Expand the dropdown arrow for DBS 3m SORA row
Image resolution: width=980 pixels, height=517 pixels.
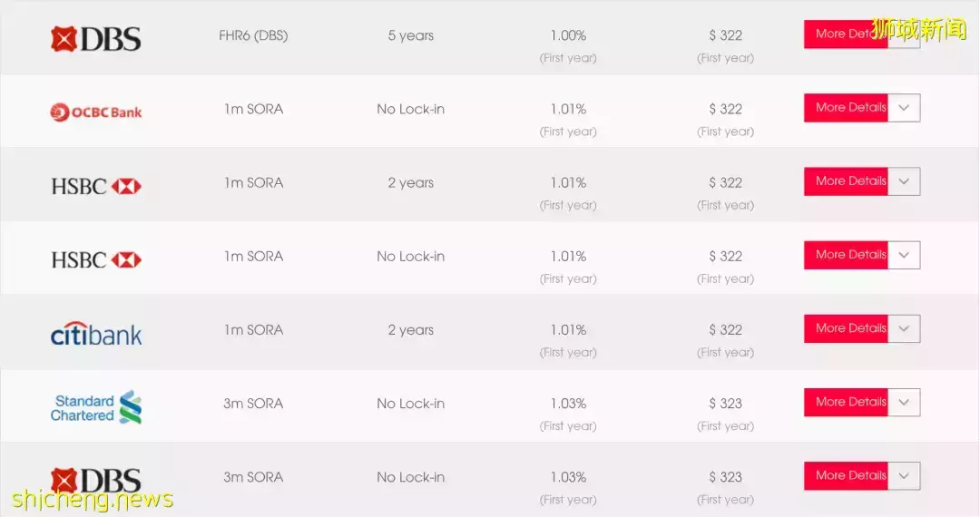click(904, 475)
